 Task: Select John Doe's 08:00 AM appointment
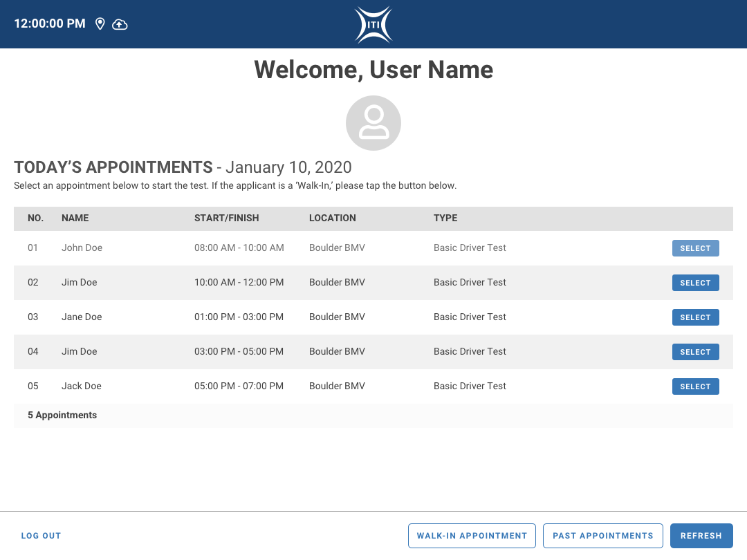pos(695,248)
